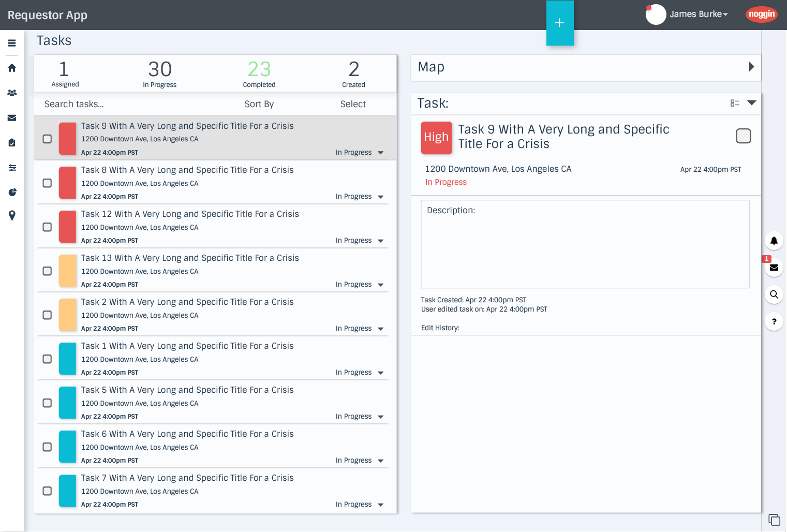View reports via the pie chart icon

coord(11,192)
